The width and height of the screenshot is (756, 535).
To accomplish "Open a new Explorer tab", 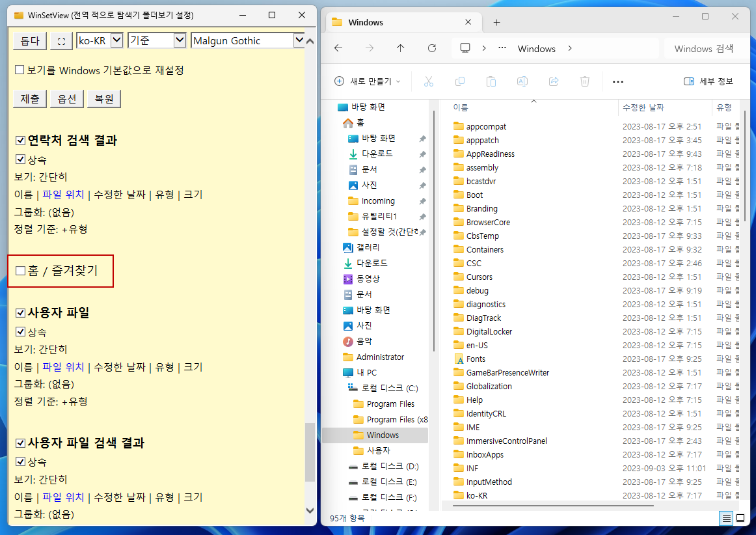I will [x=496, y=22].
